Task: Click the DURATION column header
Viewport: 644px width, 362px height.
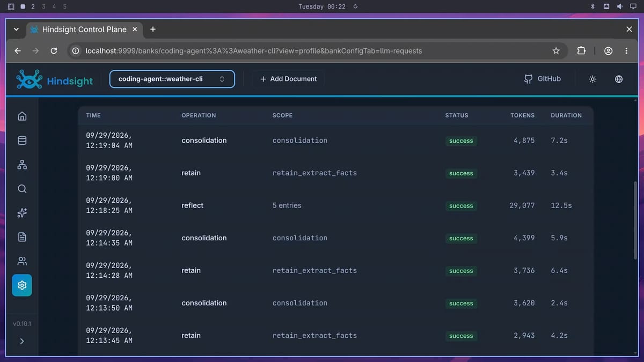Action: (x=566, y=115)
